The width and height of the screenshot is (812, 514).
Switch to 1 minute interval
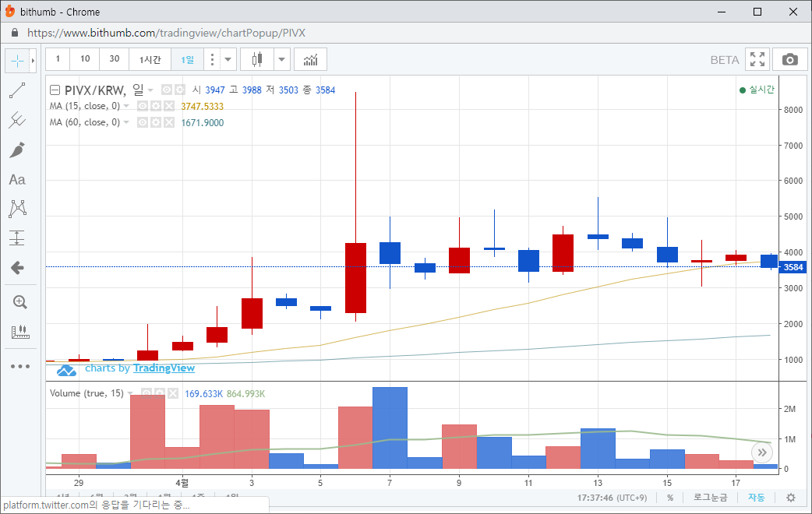(x=58, y=59)
